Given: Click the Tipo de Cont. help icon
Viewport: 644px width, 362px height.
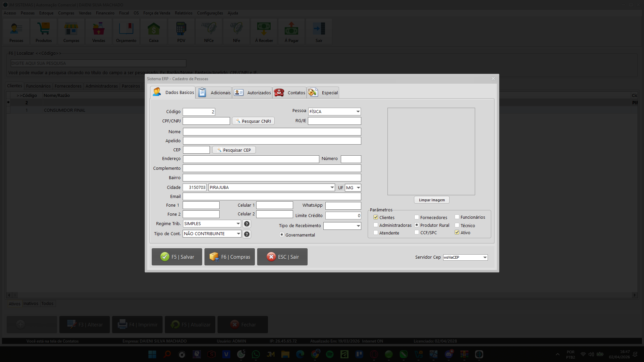Looking at the screenshot, I should point(246,234).
